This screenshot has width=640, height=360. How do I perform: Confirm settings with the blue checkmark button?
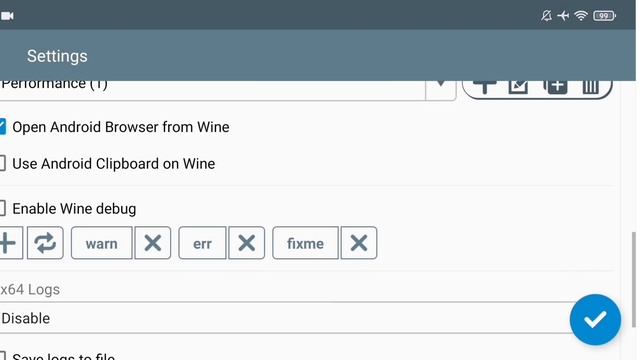[595, 320]
